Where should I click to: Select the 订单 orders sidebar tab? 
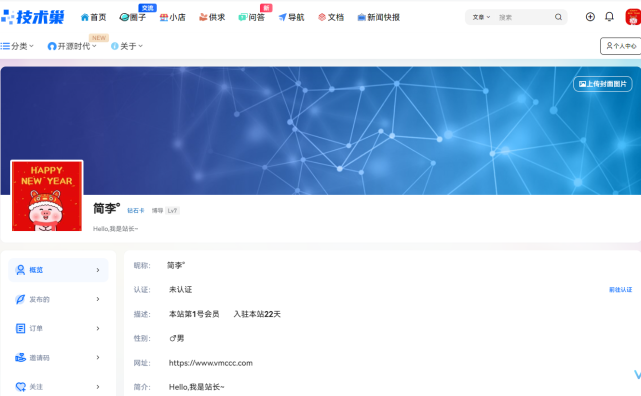tap(58, 328)
